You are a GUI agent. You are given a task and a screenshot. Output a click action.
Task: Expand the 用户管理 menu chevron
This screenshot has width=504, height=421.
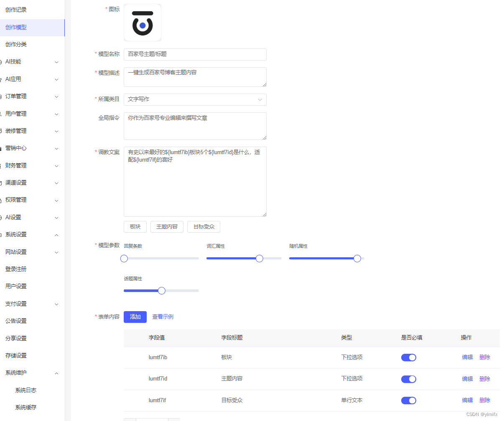pos(57,114)
